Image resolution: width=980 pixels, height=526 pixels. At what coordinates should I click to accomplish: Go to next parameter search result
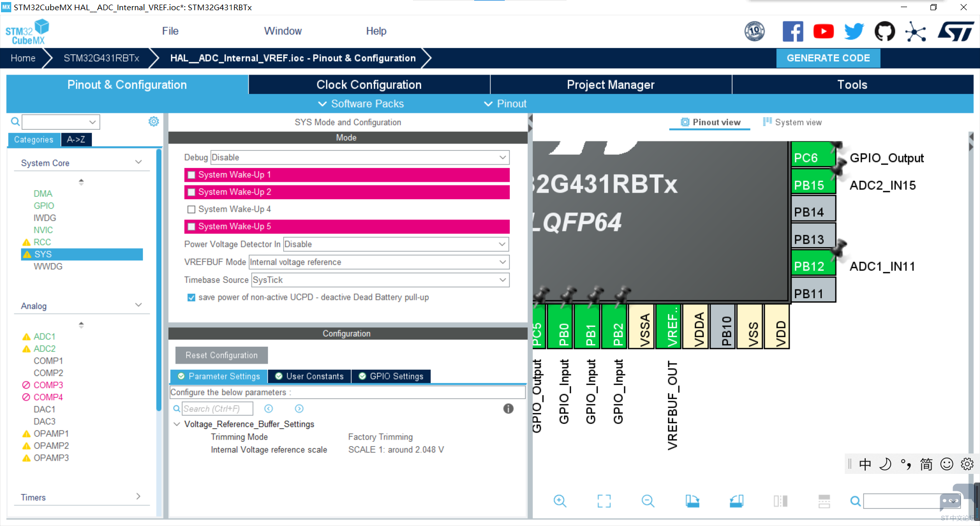pos(299,409)
